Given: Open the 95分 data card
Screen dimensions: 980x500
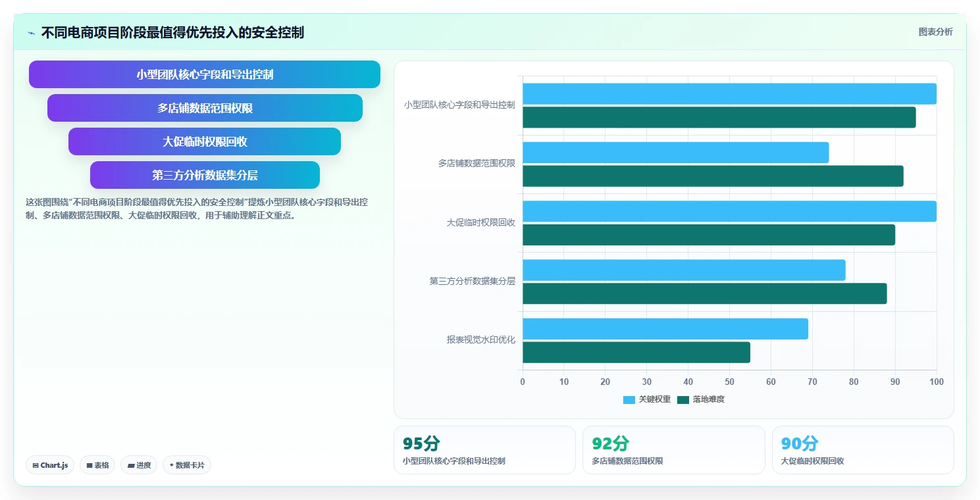Looking at the screenshot, I should 484,450.
